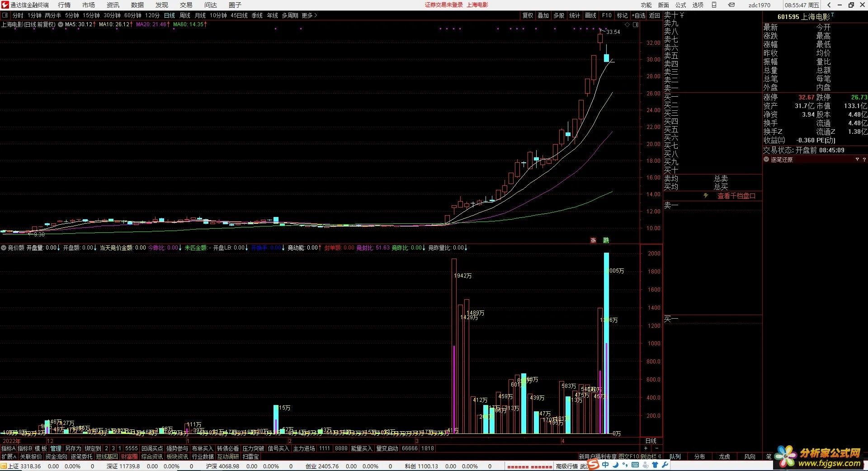Click the 跌 marker at chart bottom
Image resolution: width=868 pixels, height=471 pixels.
click(x=606, y=240)
